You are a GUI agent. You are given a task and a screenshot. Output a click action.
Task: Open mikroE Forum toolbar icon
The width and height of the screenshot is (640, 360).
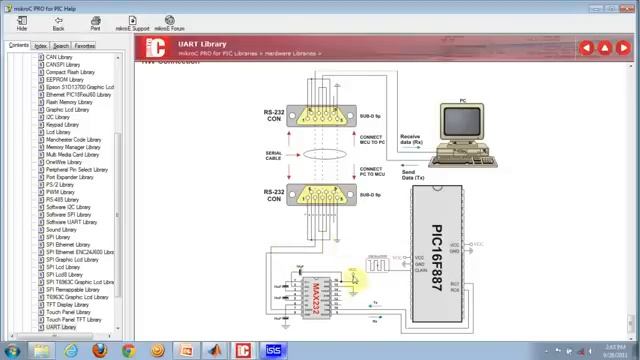(x=169, y=23)
